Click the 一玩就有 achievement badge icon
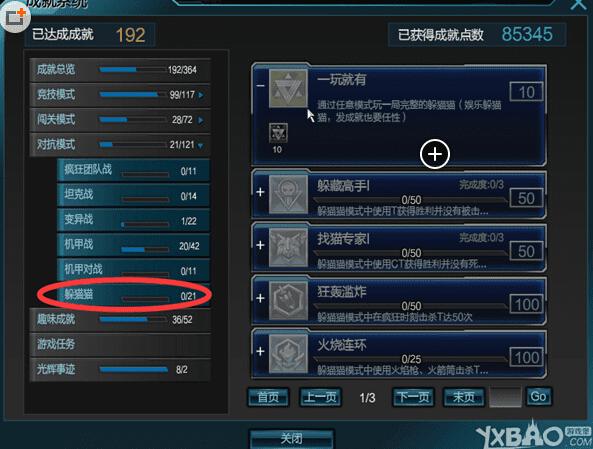 (x=288, y=89)
